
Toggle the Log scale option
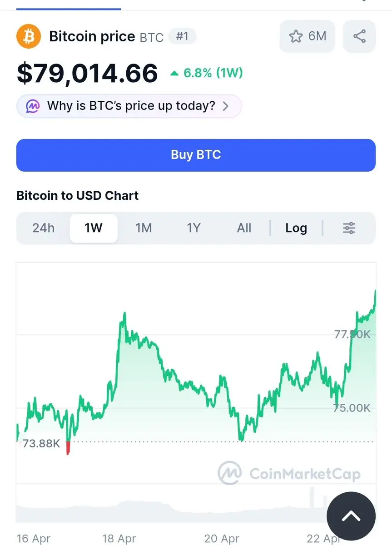[x=296, y=228]
